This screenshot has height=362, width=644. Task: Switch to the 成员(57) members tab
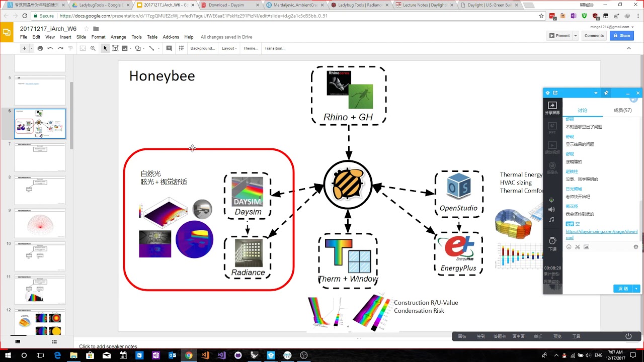coord(622,110)
